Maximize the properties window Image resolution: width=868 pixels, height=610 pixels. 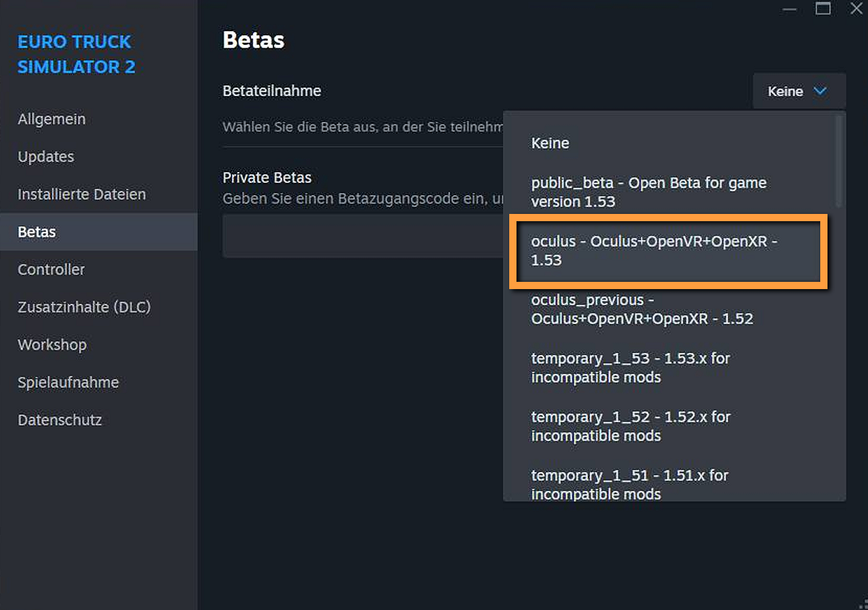coord(823,9)
